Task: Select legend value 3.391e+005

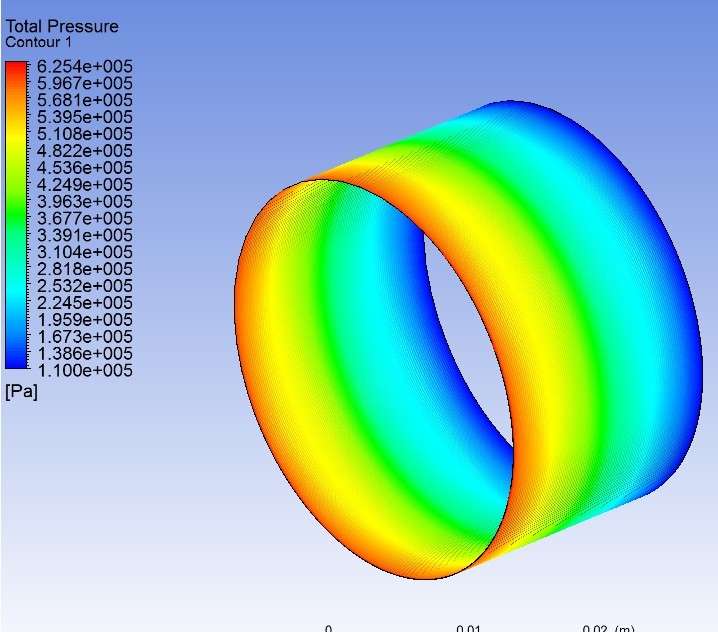Action: coord(85,235)
